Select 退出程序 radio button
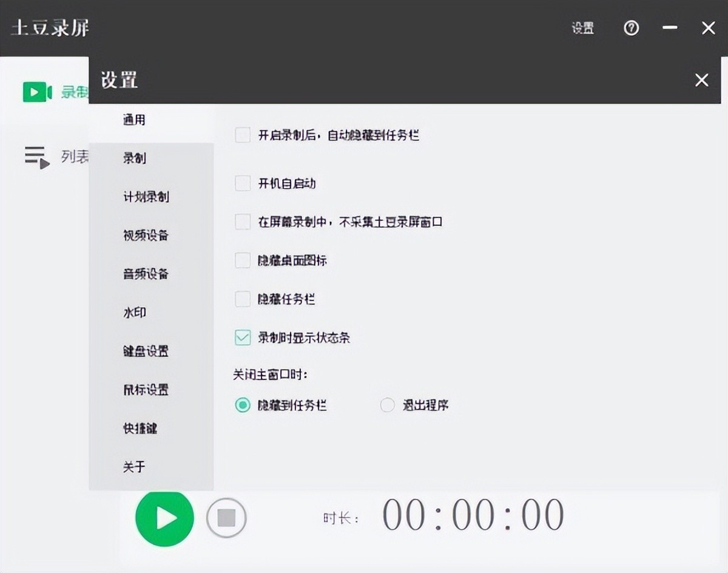This screenshot has width=728, height=573. coord(387,405)
